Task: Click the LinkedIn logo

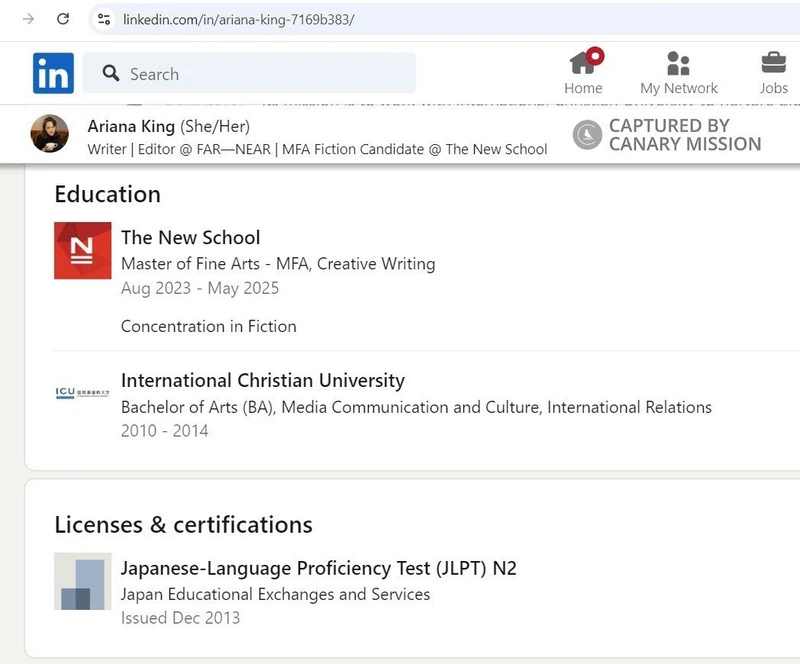Action: coord(52,73)
